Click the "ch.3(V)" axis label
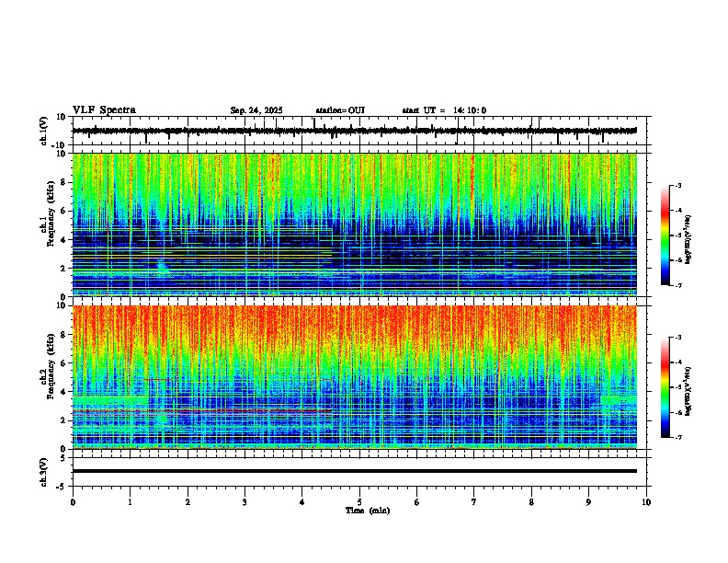 [x=44, y=472]
